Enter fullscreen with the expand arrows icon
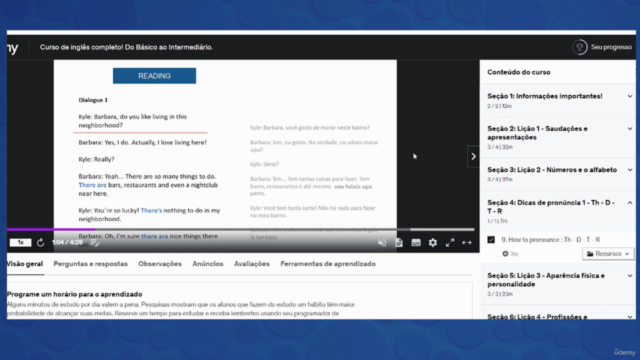The image size is (640, 360). 450,243
